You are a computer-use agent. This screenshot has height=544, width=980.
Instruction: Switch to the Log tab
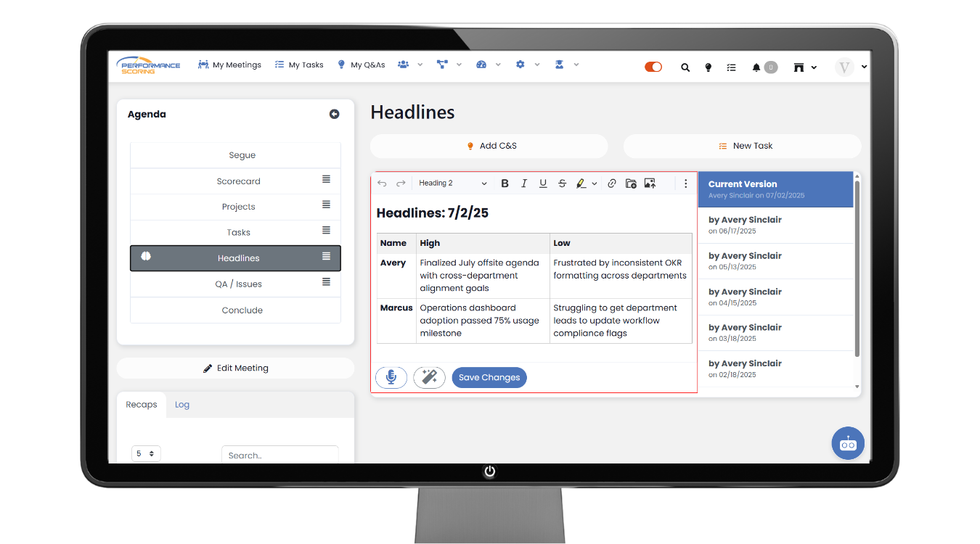(182, 405)
